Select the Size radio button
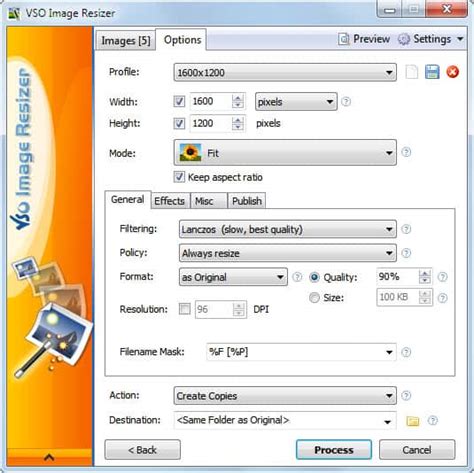Image resolution: width=474 pixels, height=473 pixels. (x=314, y=298)
